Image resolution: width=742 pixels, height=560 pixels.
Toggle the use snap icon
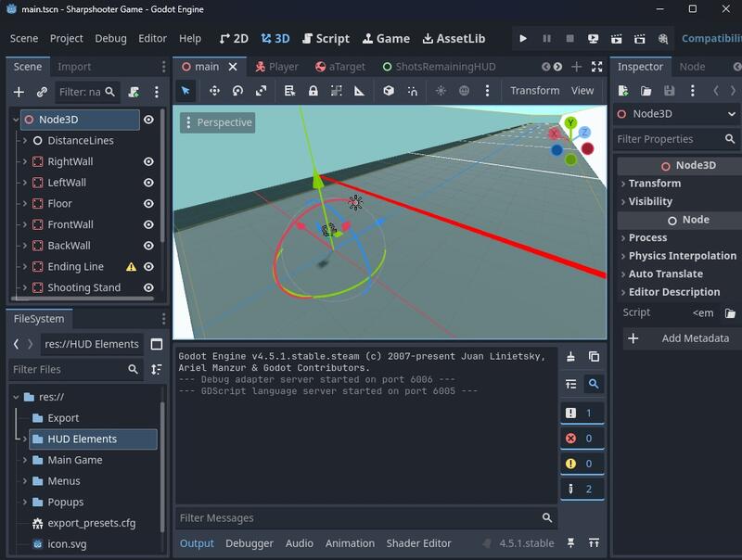(412, 90)
